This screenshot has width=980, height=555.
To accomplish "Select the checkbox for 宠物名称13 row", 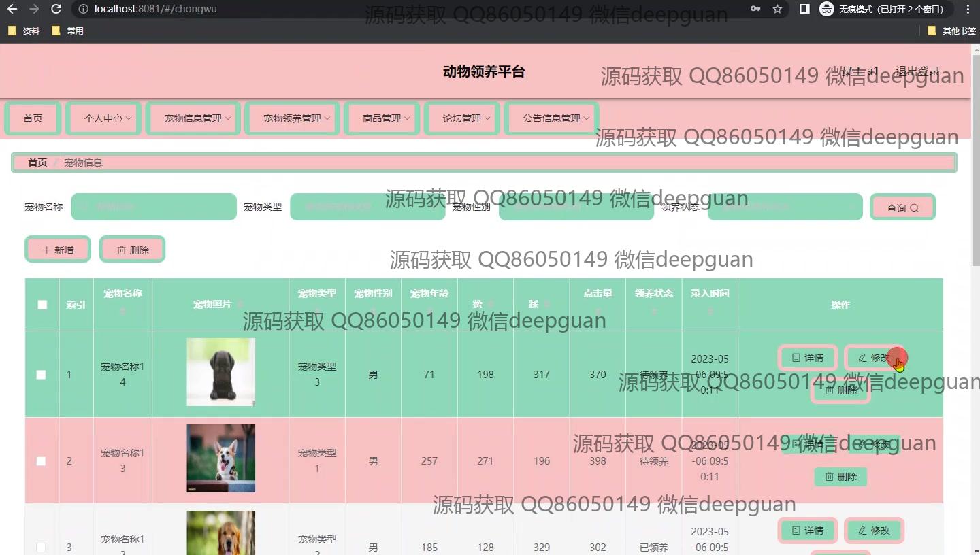I will 42,461.
